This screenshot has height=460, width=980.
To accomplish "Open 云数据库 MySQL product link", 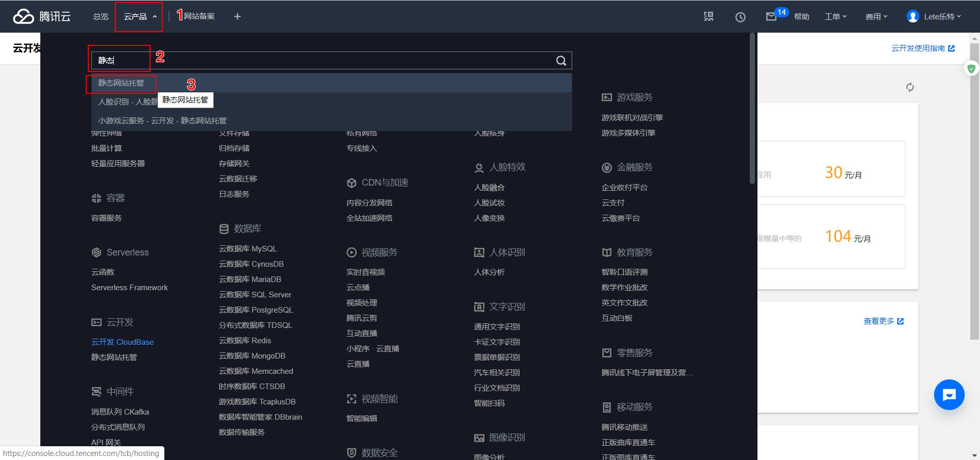I will tap(248, 249).
